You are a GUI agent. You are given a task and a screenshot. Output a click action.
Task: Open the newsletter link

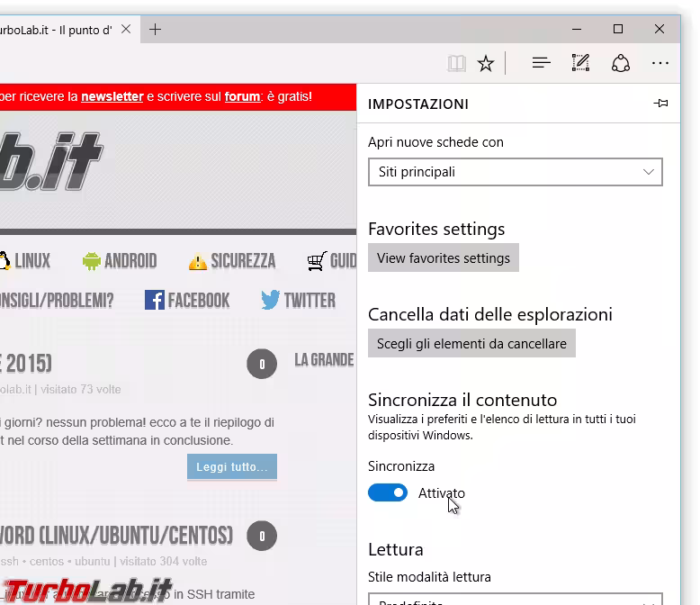(112, 96)
